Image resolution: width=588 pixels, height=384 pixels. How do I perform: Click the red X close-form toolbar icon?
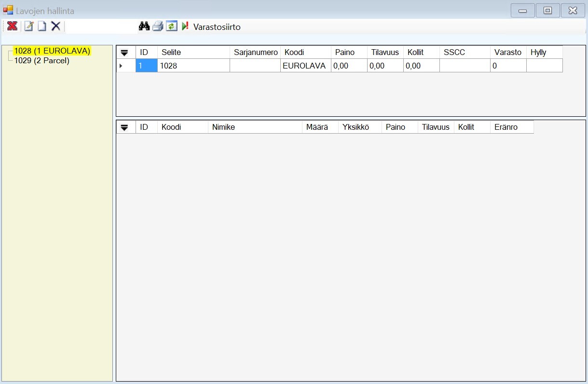point(13,27)
